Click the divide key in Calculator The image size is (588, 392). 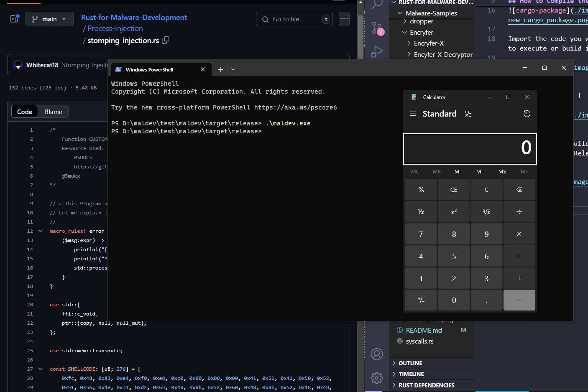(x=519, y=212)
